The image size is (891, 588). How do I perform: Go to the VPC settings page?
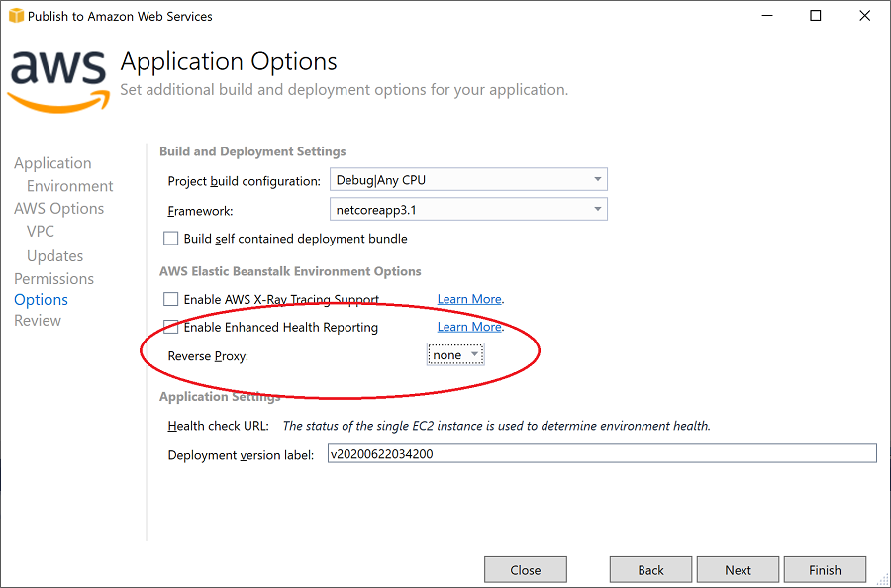[40, 231]
